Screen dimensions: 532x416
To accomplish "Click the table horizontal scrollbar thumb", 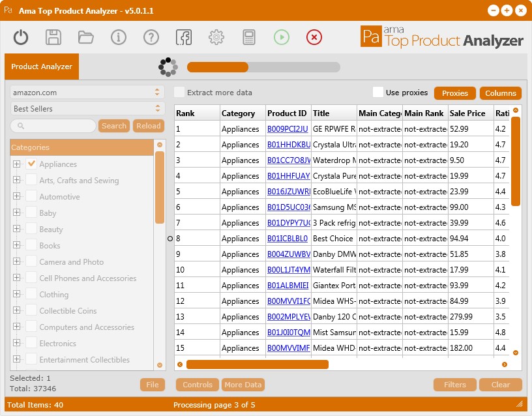I will (258, 364).
